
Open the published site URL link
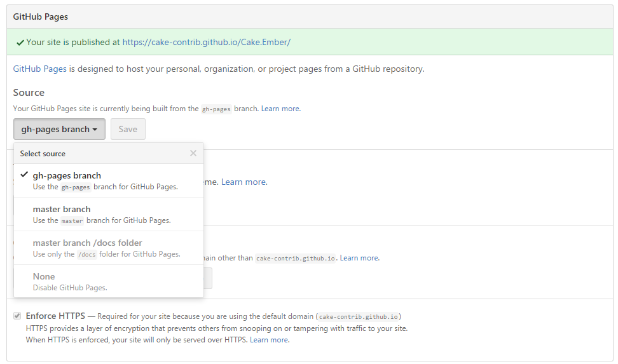point(207,42)
